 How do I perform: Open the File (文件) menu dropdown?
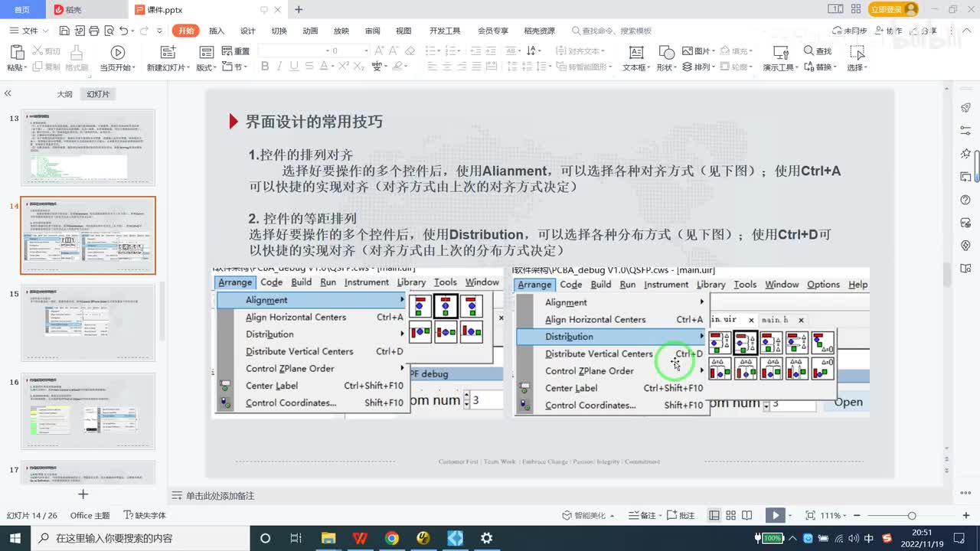pos(29,31)
